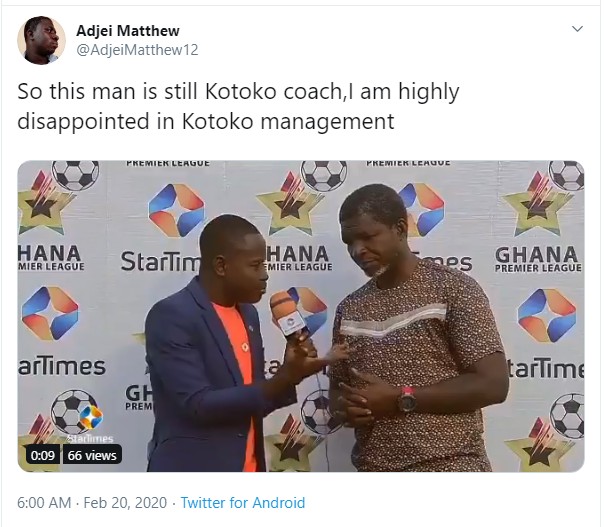Screen dimensions: 604x527
Task: Click the Ghana star logo between the two men
Action: (291, 204)
